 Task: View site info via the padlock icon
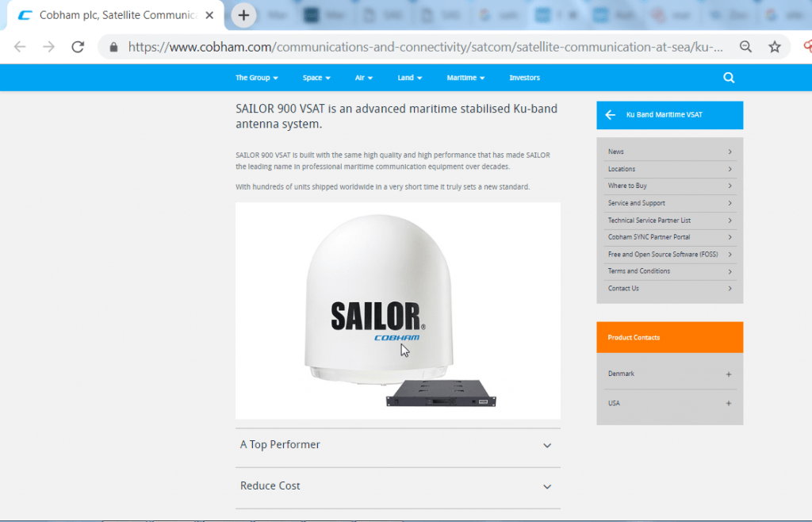(x=113, y=47)
